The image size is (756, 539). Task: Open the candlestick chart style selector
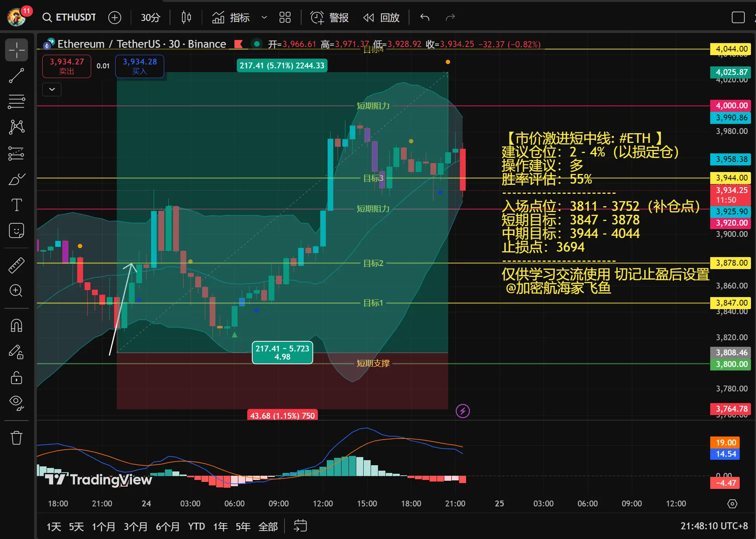point(186,17)
